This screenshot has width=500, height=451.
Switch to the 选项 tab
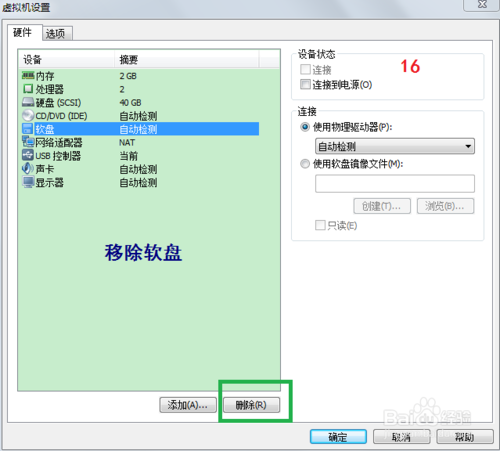coord(57,33)
